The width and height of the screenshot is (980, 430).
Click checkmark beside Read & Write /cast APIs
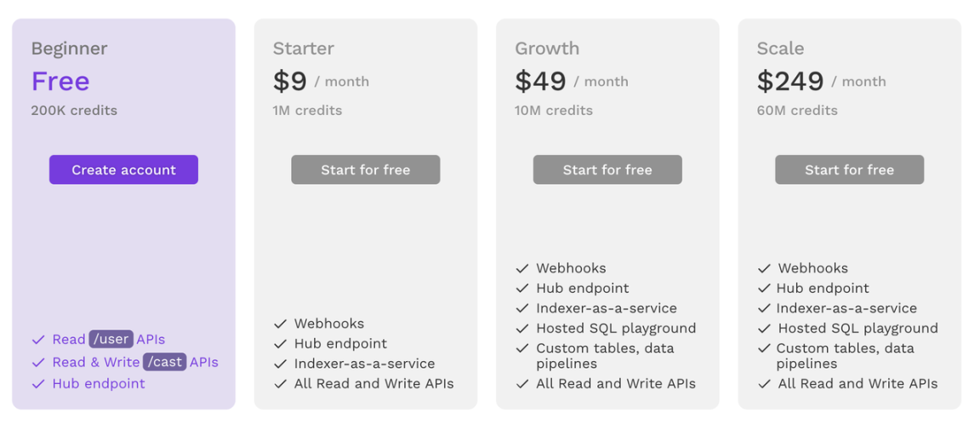pyautogui.click(x=38, y=362)
